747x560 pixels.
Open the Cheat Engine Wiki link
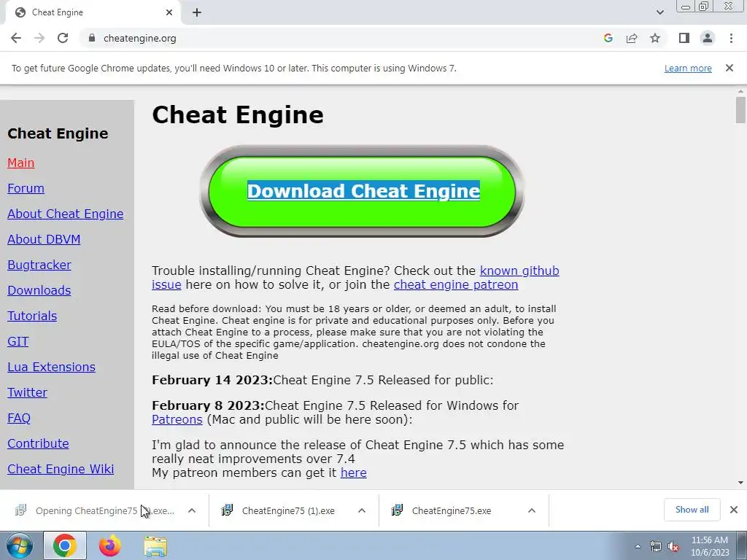[x=61, y=469]
